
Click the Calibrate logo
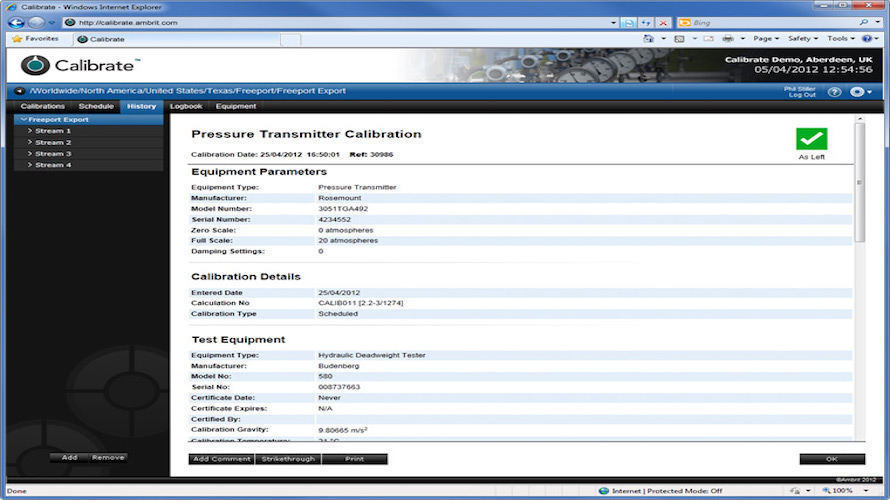80,65
